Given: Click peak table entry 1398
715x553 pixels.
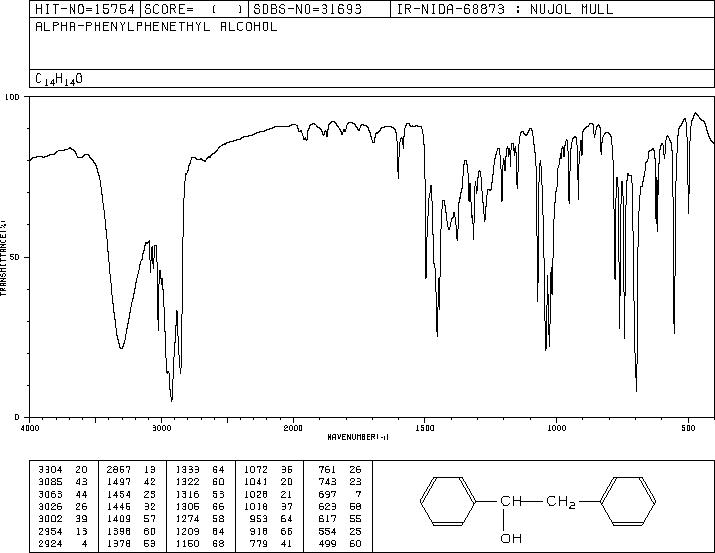Looking at the screenshot, I should [119, 532].
